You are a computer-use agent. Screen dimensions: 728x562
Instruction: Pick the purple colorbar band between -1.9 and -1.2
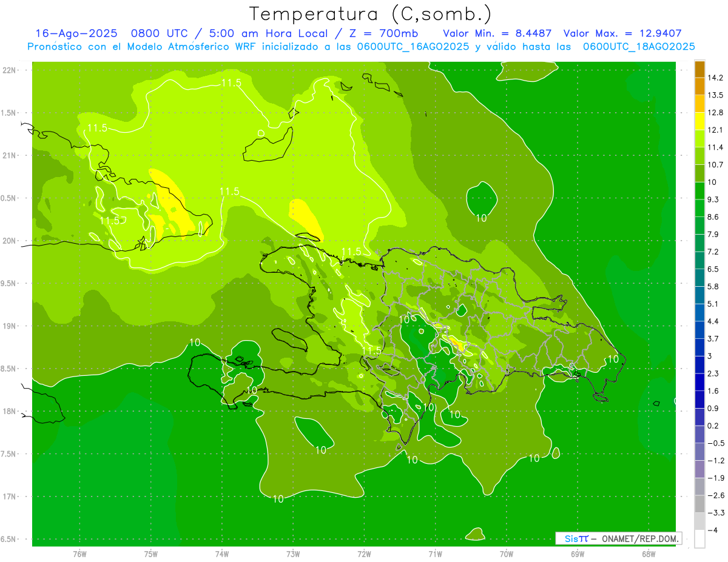699,470
